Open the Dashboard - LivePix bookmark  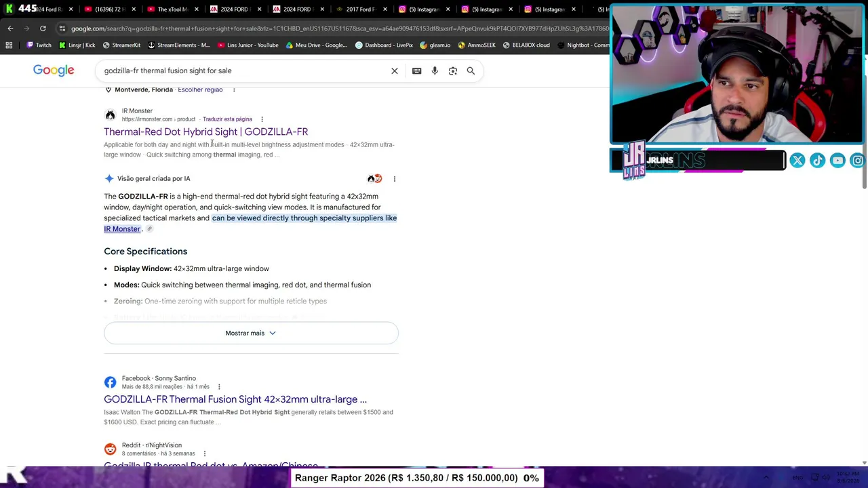click(384, 45)
